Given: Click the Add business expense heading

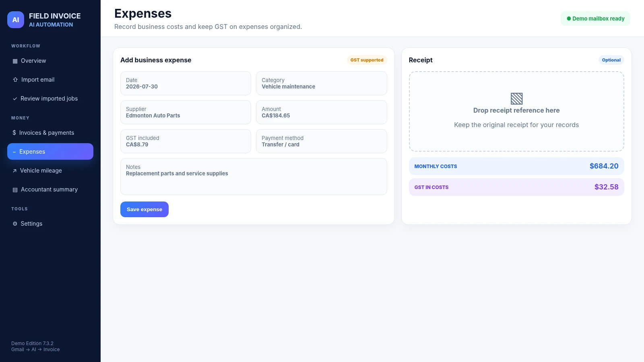Looking at the screenshot, I should click(156, 60).
